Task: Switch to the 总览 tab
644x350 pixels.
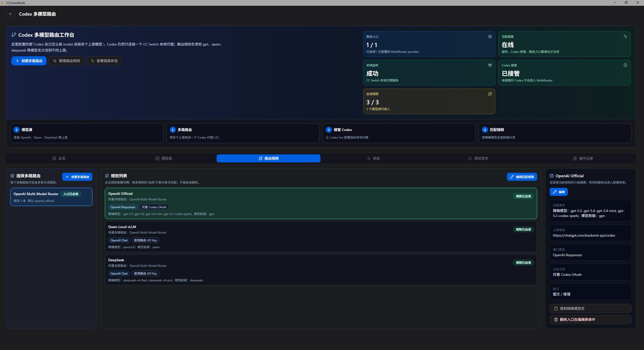Action: [x=59, y=158]
